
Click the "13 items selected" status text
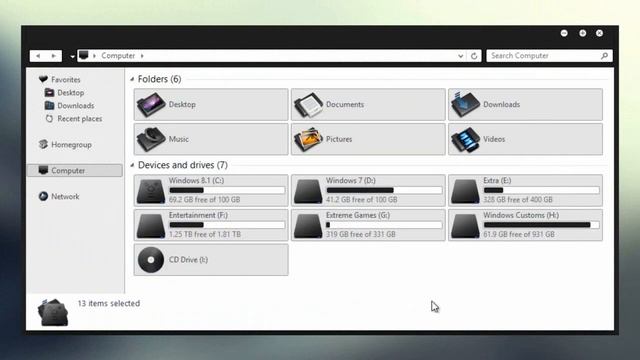(x=109, y=303)
